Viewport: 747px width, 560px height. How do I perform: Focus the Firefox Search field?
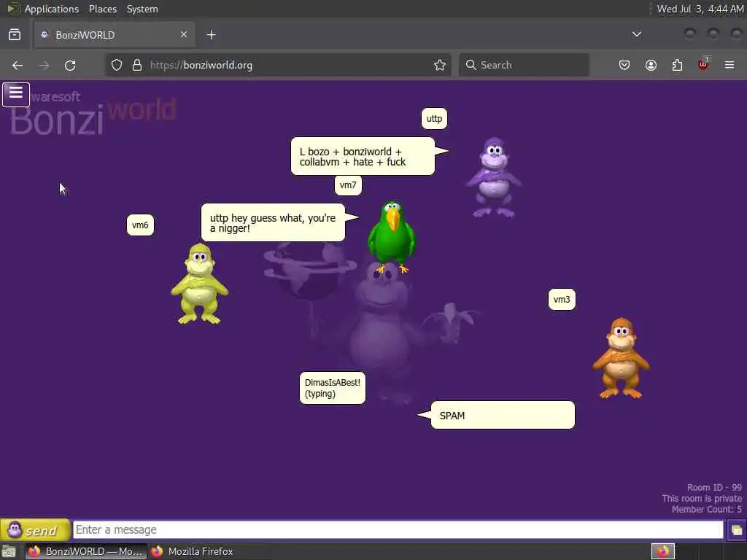524,65
